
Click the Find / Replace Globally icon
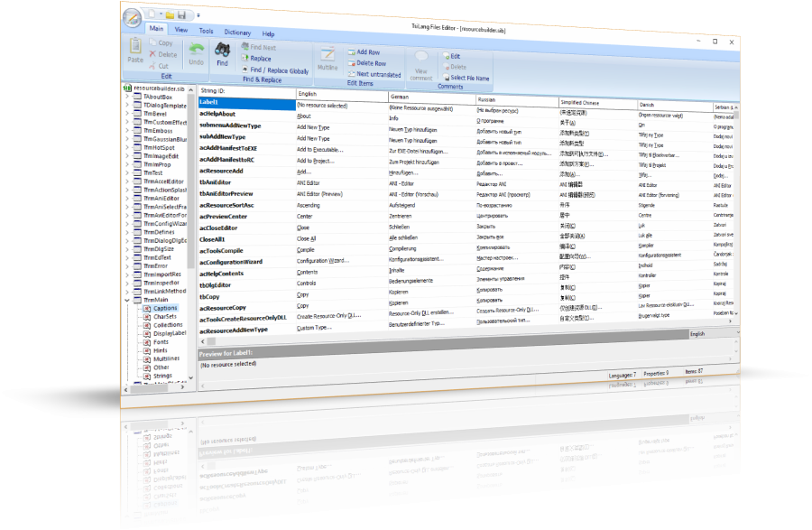[245, 69]
